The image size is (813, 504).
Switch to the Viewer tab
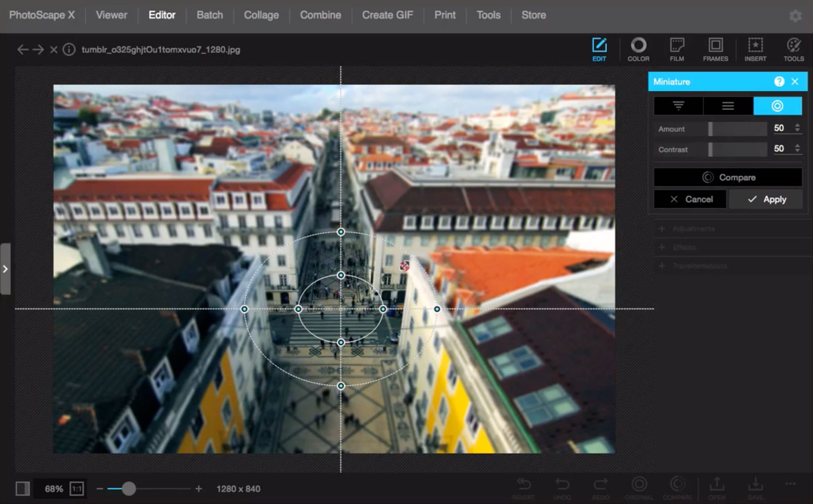coord(111,15)
